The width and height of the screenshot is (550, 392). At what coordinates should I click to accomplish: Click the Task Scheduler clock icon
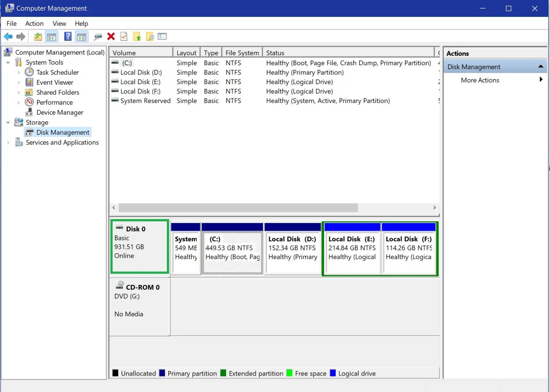click(29, 72)
